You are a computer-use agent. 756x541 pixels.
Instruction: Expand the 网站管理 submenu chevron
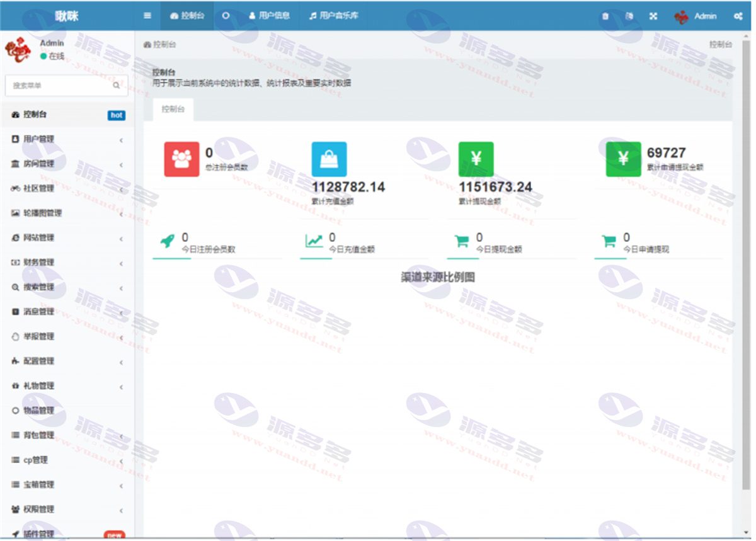(x=121, y=239)
